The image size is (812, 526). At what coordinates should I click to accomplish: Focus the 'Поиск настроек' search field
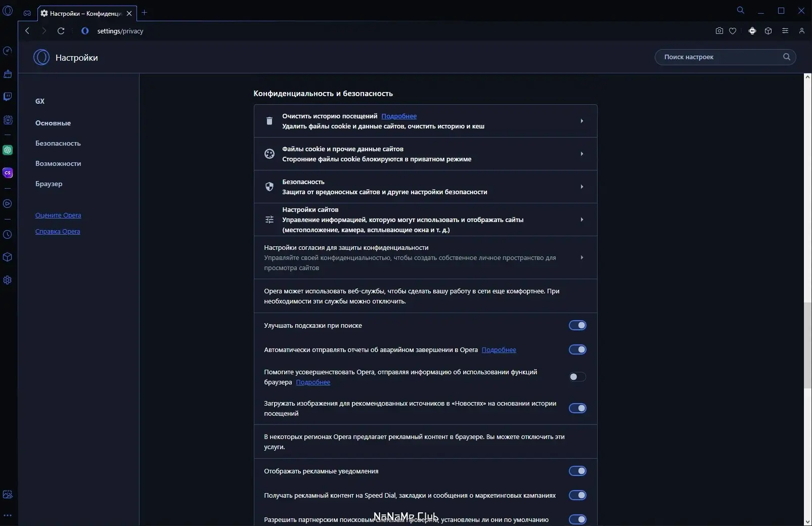(725, 57)
